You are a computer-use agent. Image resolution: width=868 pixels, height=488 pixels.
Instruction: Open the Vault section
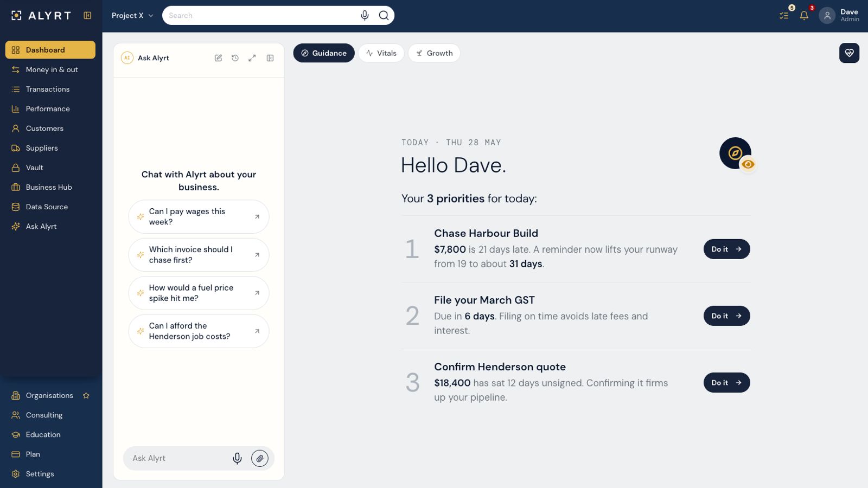(50, 168)
